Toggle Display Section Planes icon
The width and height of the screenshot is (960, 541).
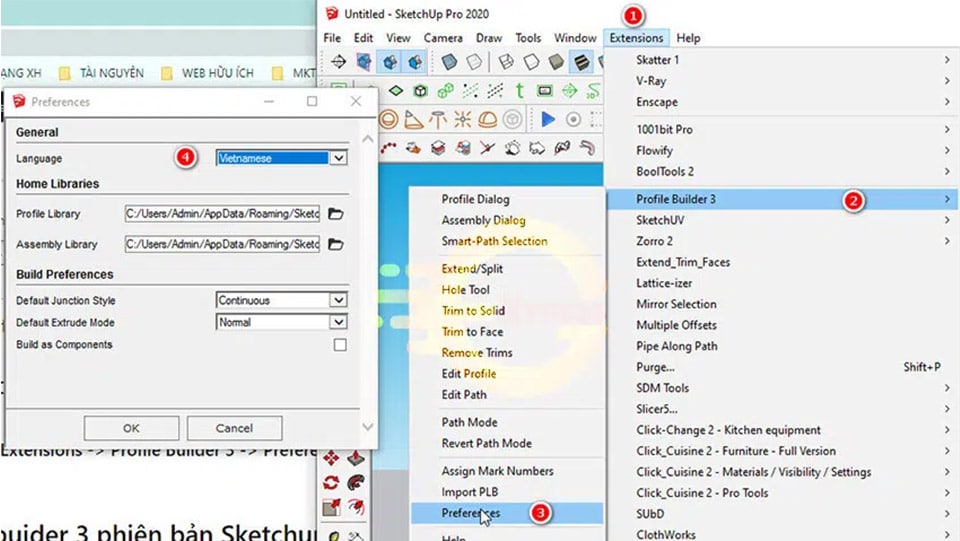364,61
